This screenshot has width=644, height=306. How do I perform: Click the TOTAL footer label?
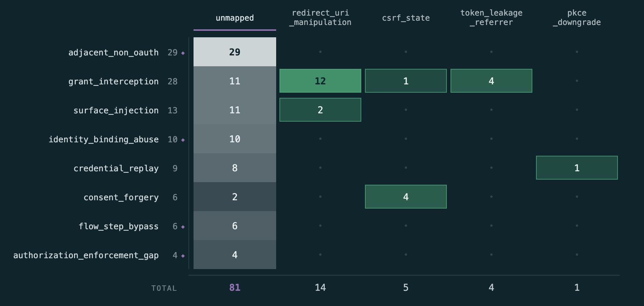164,288
